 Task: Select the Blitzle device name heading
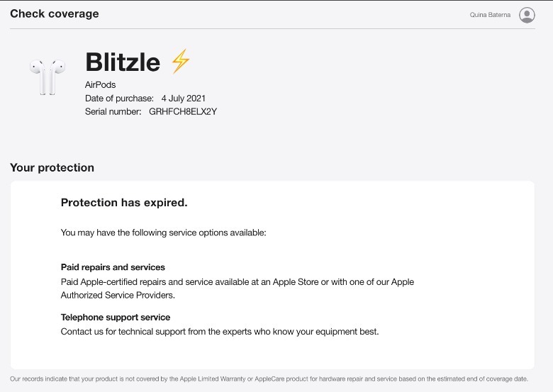[x=123, y=62]
